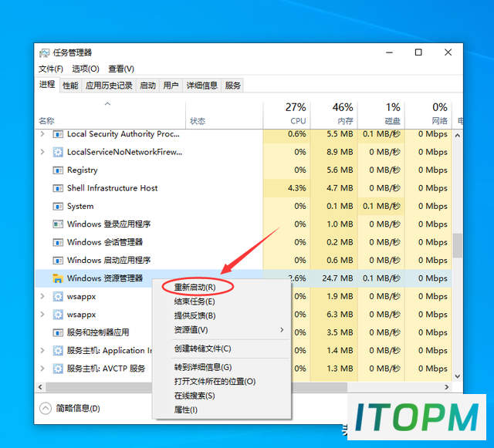
Task: Choose 打开文件所在的位置(O) menu entry
Action: click(215, 382)
